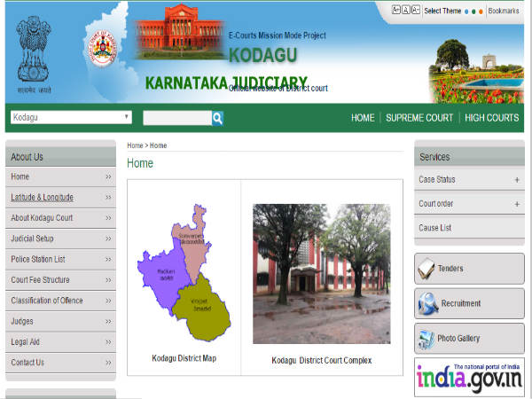Expand the Court order plus sign

tap(517, 204)
